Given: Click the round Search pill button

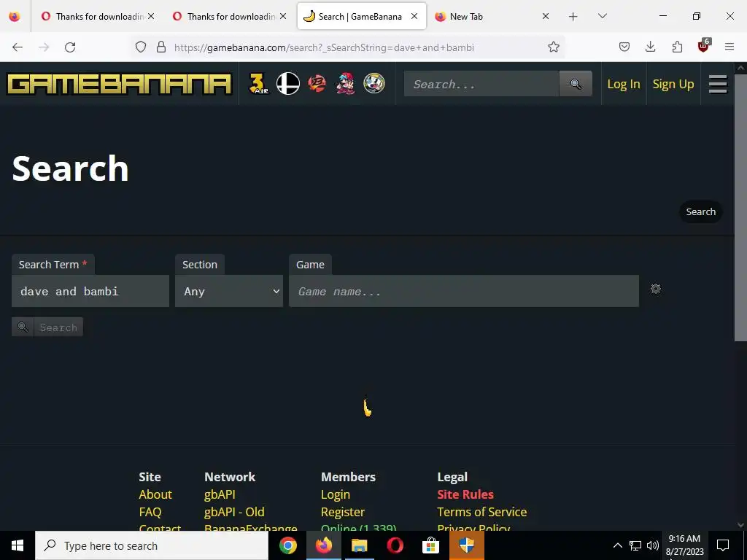Looking at the screenshot, I should (701, 212).
